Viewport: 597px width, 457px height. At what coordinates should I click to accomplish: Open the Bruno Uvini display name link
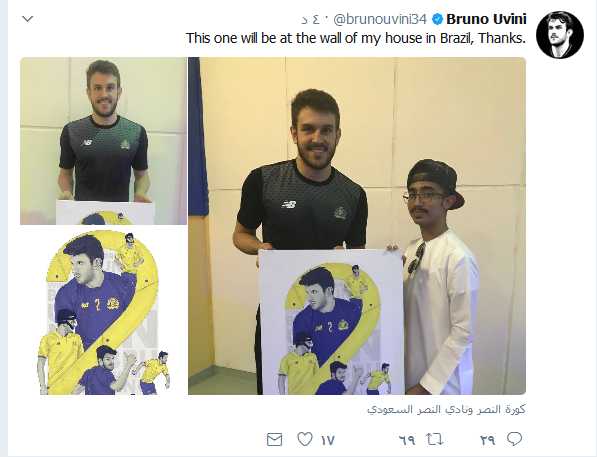coord(486,19)
